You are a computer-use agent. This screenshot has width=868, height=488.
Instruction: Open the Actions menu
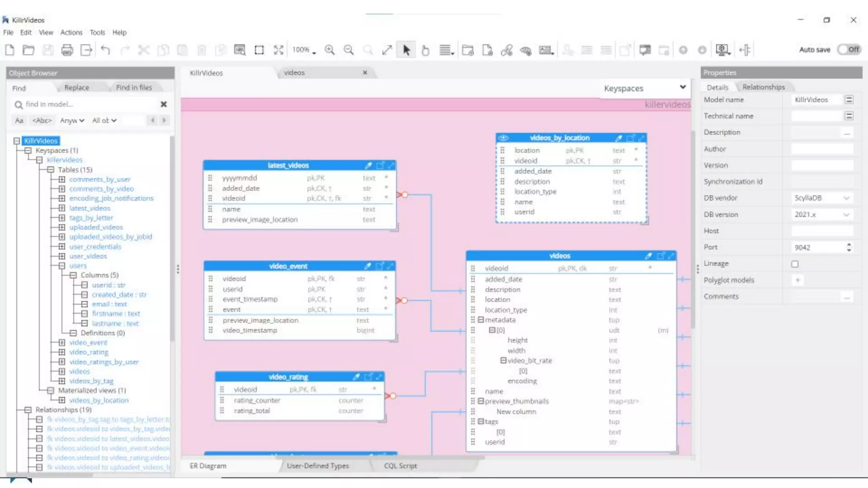click(x=71, y=32)
